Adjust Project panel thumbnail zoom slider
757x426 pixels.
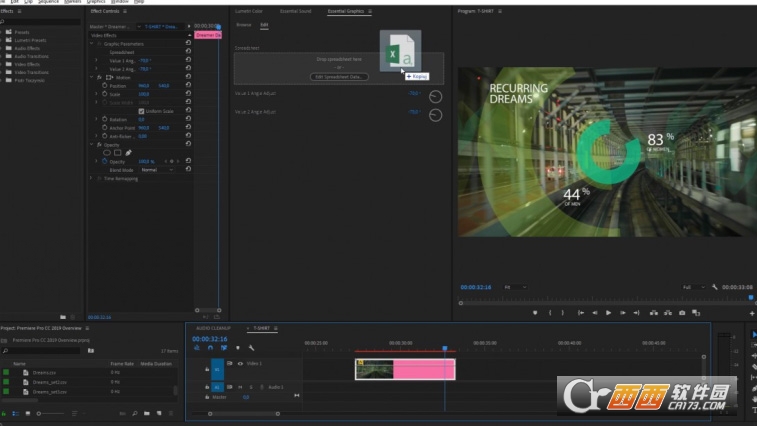coord(50,413)
